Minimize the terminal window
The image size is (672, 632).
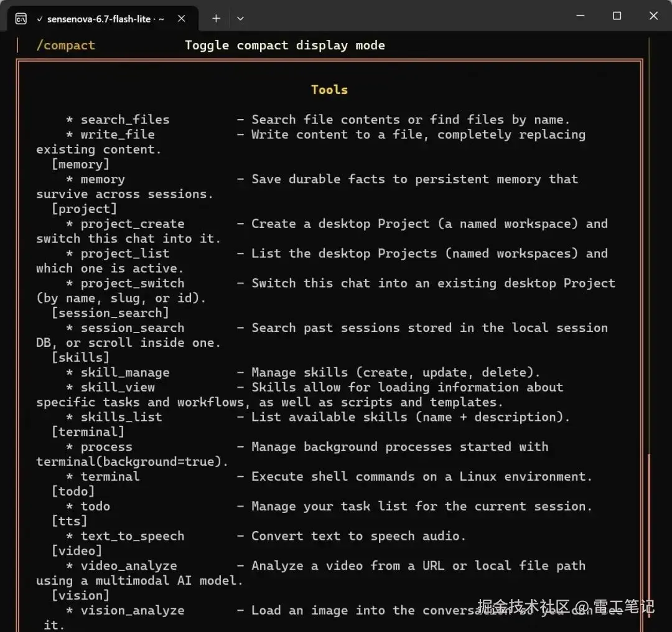(581, 16)
